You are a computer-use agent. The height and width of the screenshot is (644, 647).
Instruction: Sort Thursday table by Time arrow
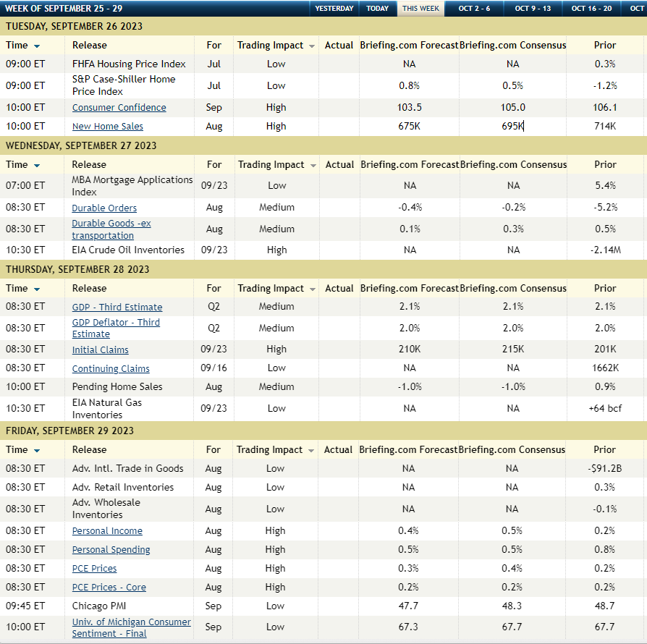37,289
